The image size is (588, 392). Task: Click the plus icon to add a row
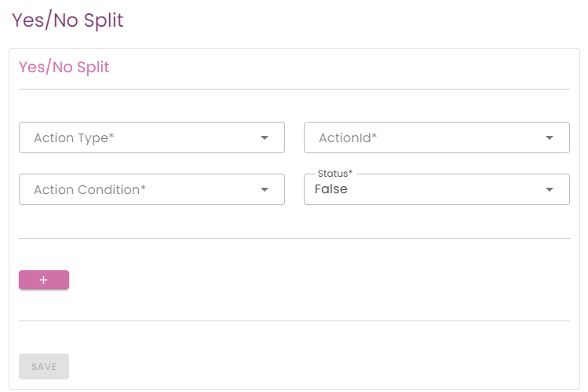coord(43,280)
